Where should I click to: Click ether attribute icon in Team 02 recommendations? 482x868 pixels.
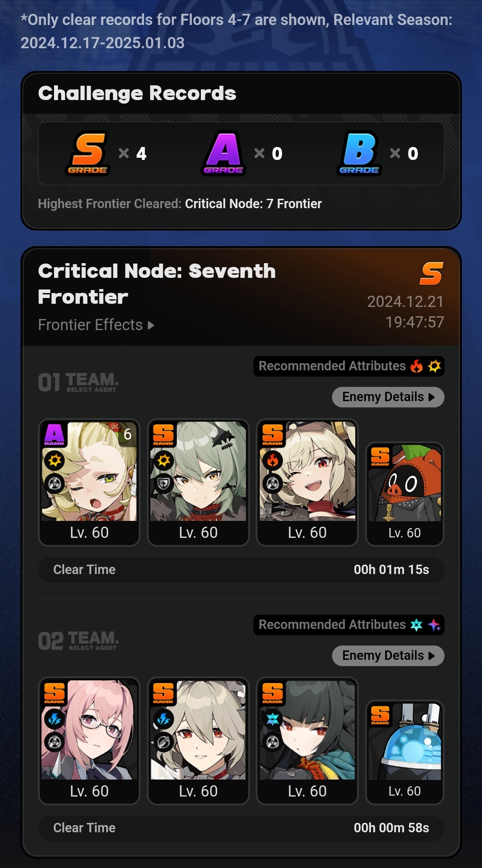(434, 625)
